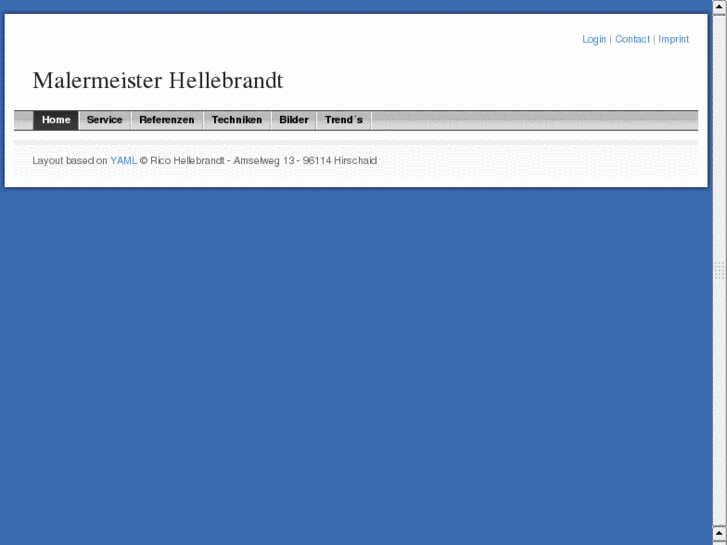
Task: Open the Login link
Action: 594,39
